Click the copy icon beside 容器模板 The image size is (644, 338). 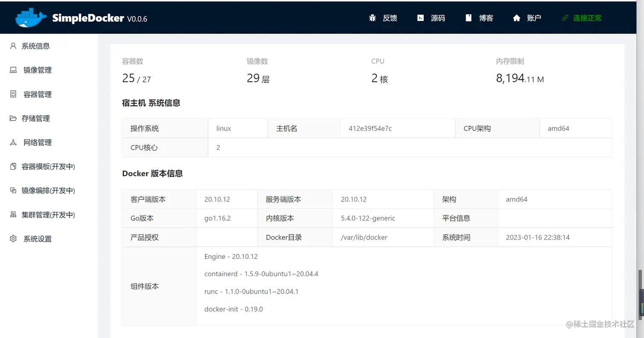[x=13, y=166]
